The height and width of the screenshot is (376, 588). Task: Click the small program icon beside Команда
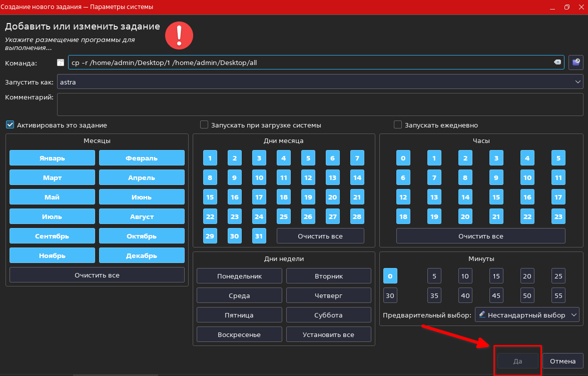[x=61, y=62]
